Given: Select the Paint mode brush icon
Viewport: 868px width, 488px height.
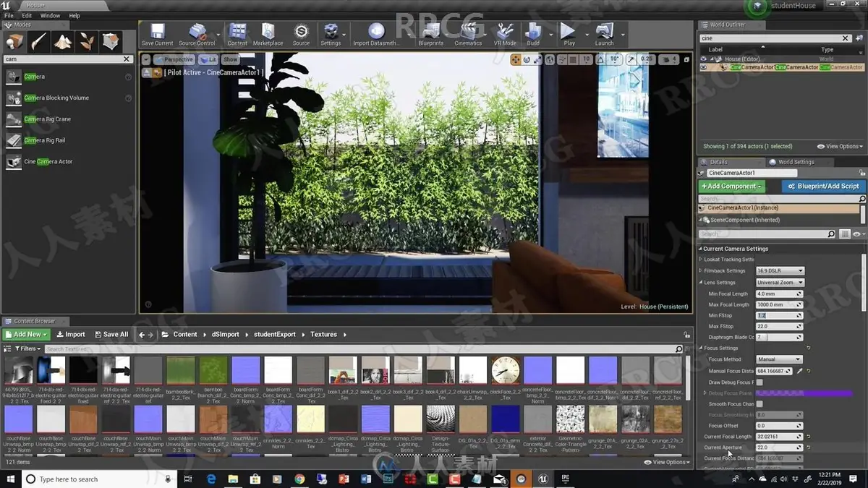Looking at the screenshot, I should point(39,41).
